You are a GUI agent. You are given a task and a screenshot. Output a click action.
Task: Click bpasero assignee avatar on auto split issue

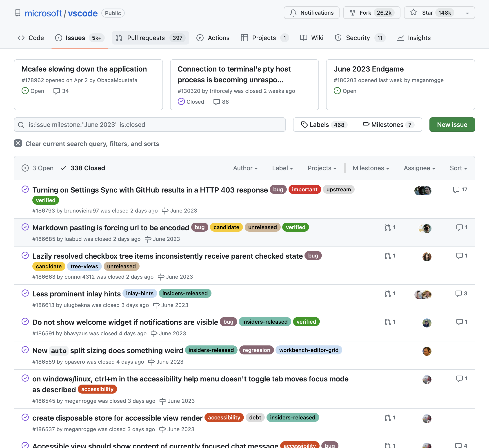(427, 351)
